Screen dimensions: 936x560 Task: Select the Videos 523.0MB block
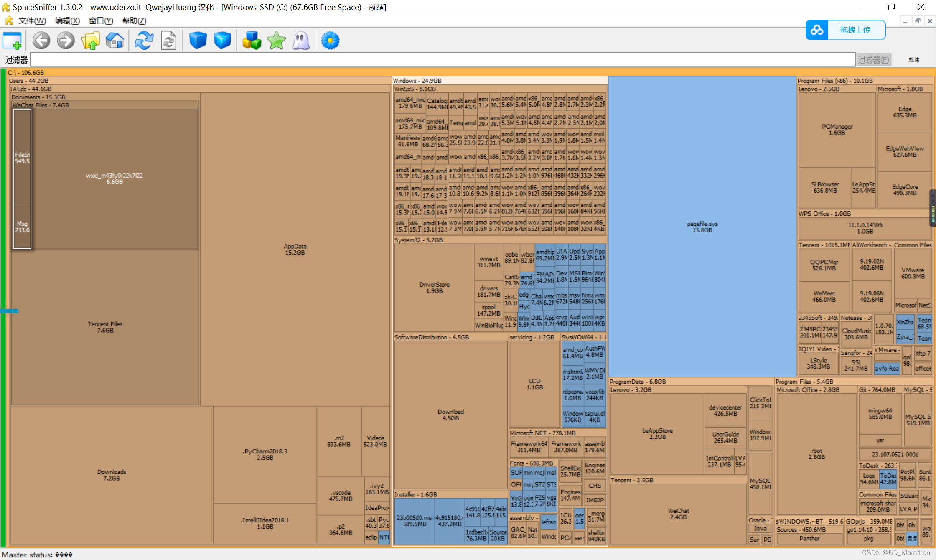click(375, 441)
